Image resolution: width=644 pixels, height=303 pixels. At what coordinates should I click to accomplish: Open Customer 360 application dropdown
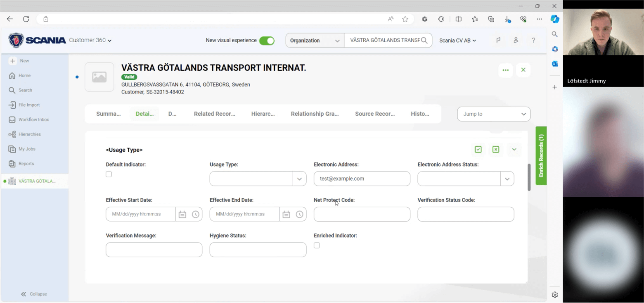[x=90, y=40]
